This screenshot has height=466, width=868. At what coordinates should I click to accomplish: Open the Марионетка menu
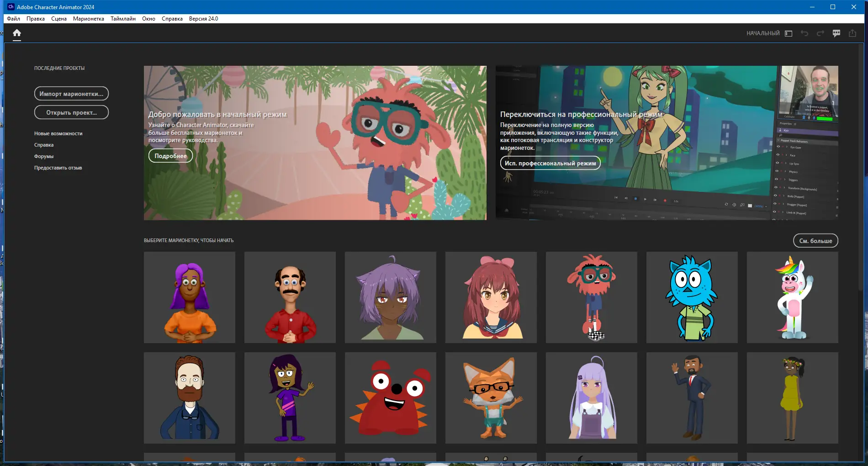(x=89, y=18)
